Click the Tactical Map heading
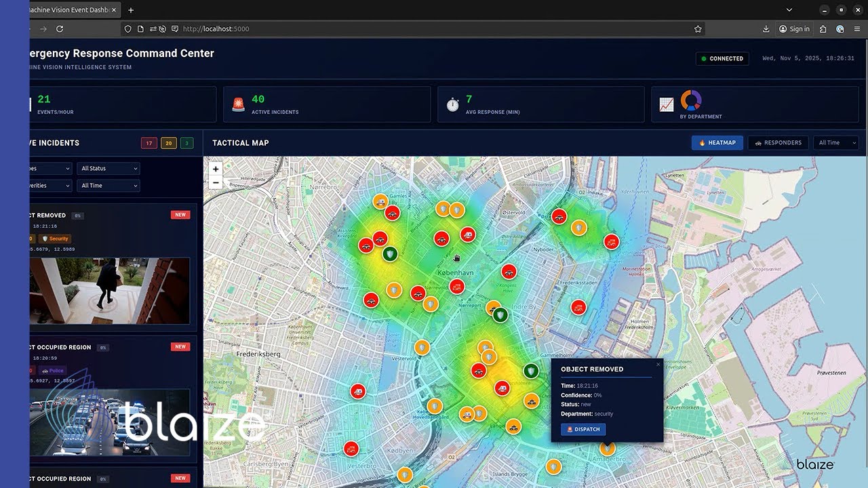The width and height of the screenshot is (868, 488). (241, 143)
